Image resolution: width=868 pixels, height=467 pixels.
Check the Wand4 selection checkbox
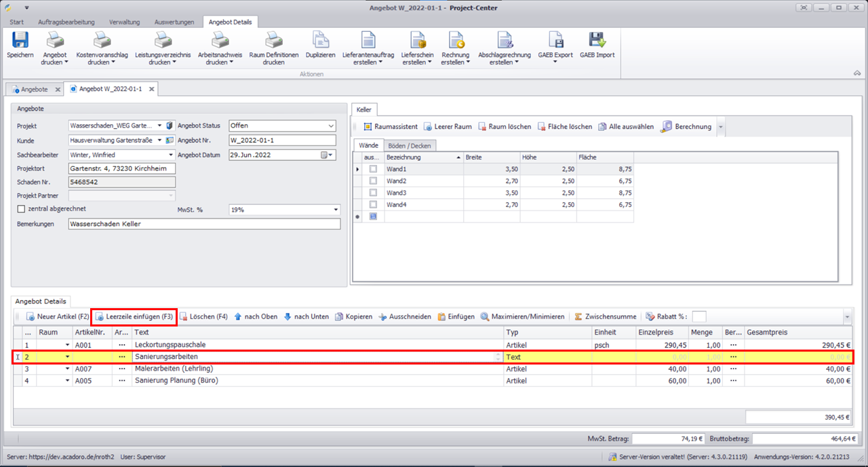(x=373, y=204)
